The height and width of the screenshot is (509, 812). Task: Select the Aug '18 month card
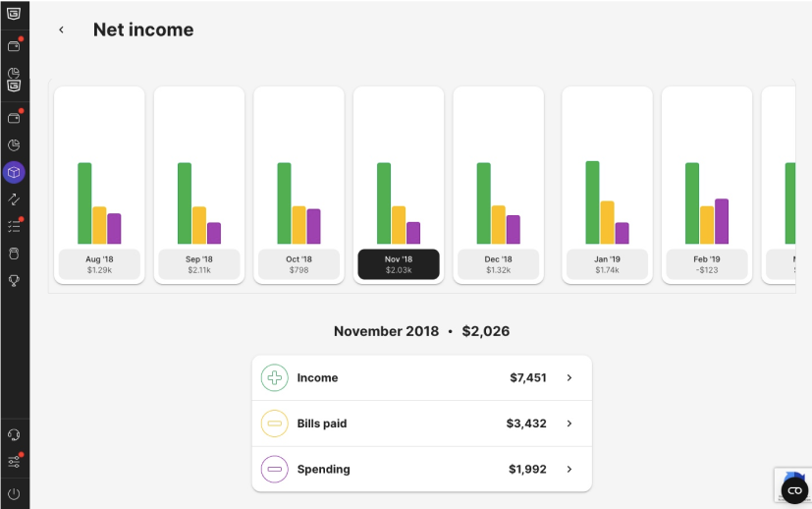pyautogui.click(x=99, y=185)
